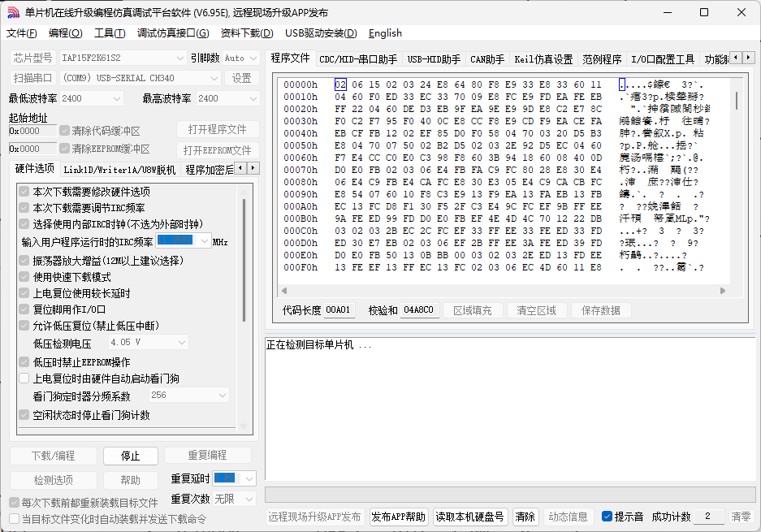Toggle 提示音 checkbox
Image resolution: width=761 pixels, height=532 pixels.
pos(607,517)
